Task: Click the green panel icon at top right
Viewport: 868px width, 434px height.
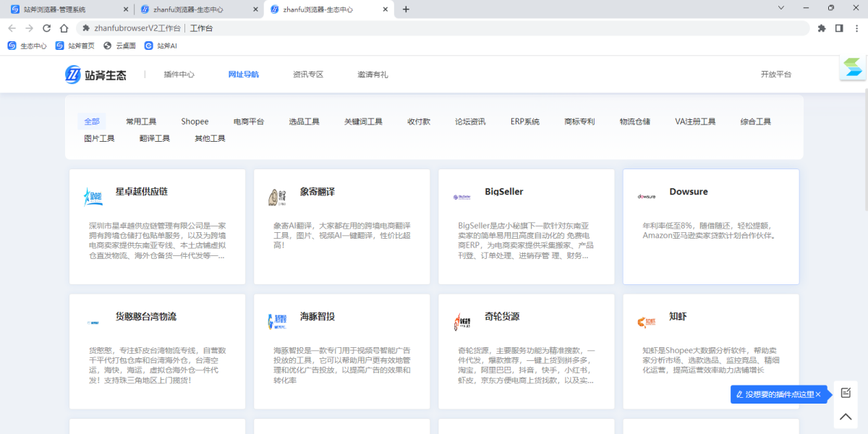Action: 852,67
